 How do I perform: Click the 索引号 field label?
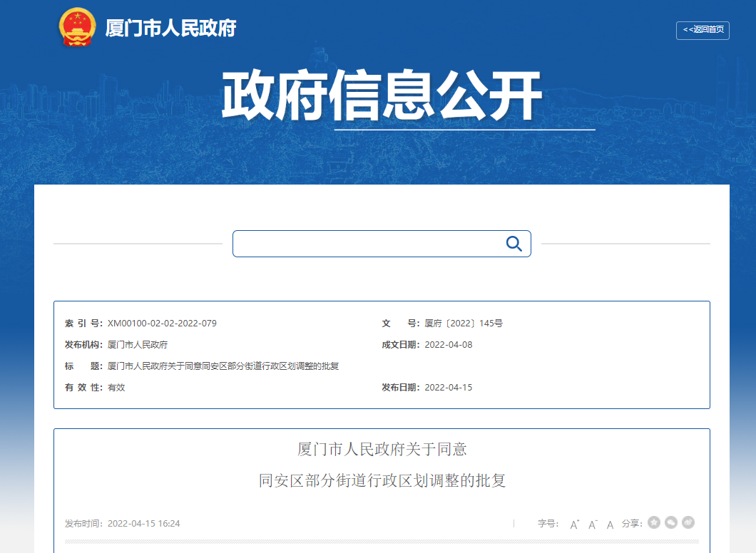pos(84,324)
